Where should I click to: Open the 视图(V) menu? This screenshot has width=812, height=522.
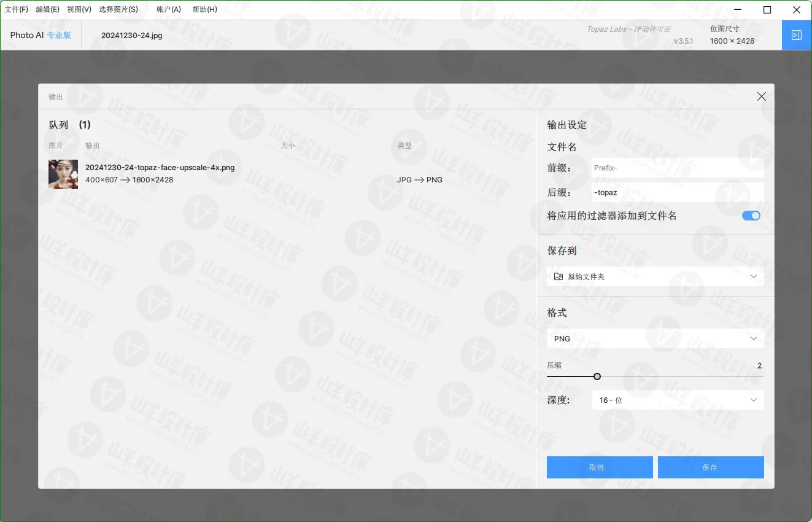click(x=79, y=10)
